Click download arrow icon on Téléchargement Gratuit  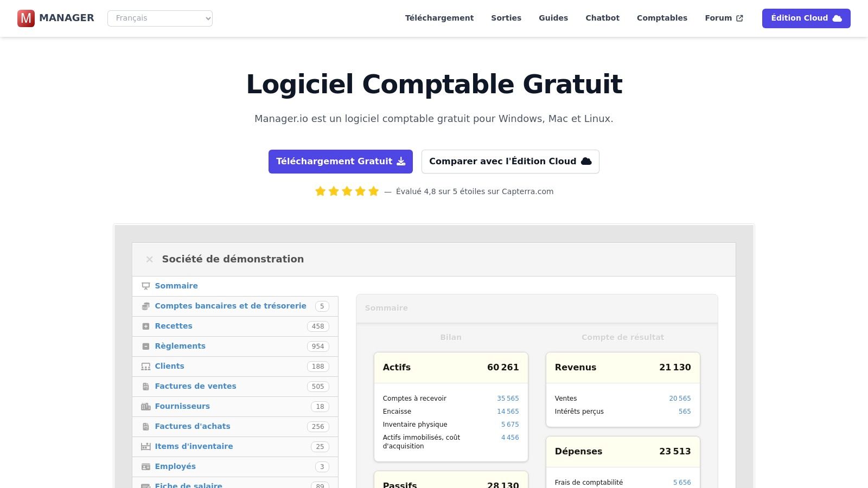pyautogui.click(x=401, y=162)
